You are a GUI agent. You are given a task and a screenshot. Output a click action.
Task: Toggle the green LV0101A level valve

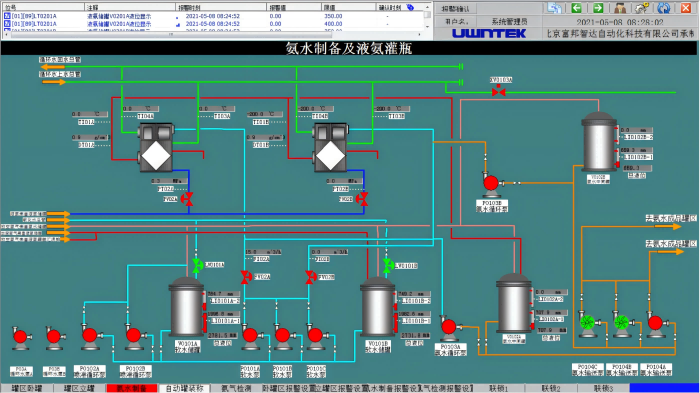pos(197,265)
